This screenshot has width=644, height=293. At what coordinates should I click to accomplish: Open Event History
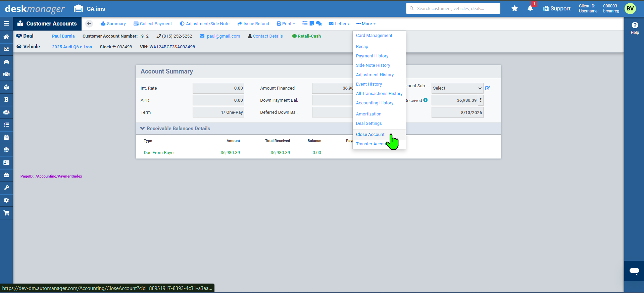point(369,84)
